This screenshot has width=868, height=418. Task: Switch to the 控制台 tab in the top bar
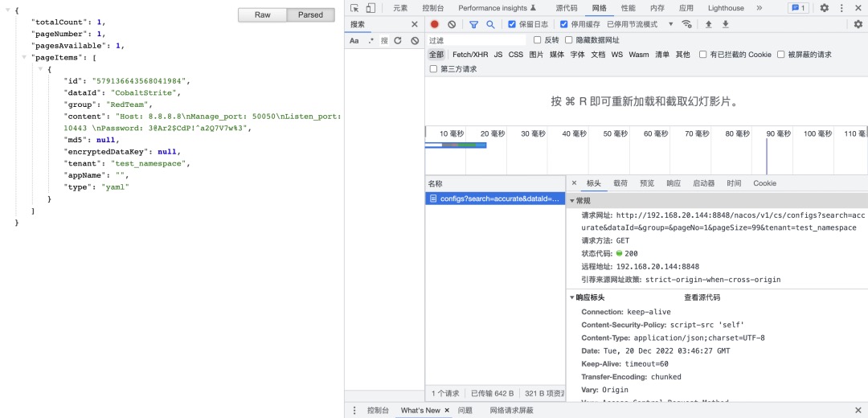pos(432,8)
